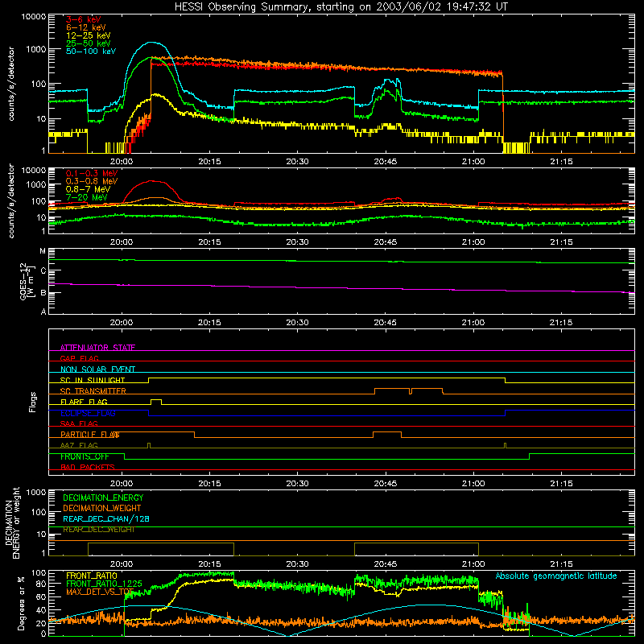Click the 20:45 tick under the MeV plot

point(386,242)
